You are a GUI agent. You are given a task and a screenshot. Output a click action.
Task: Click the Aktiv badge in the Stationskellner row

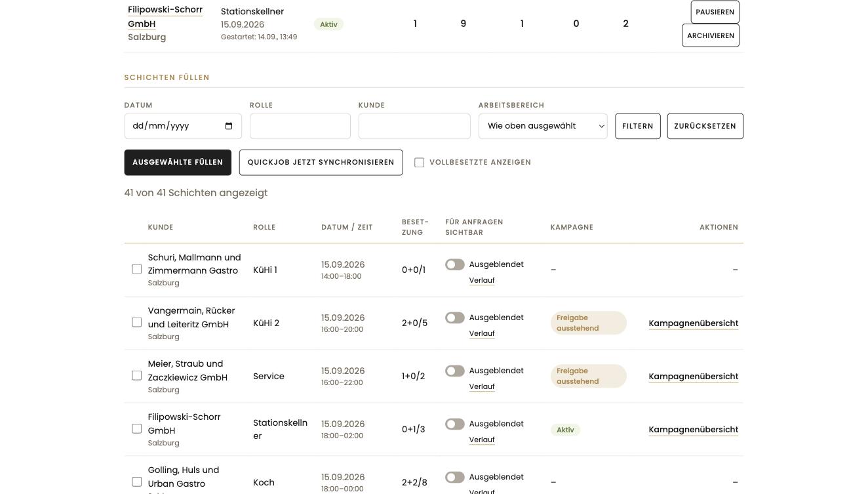565,430
